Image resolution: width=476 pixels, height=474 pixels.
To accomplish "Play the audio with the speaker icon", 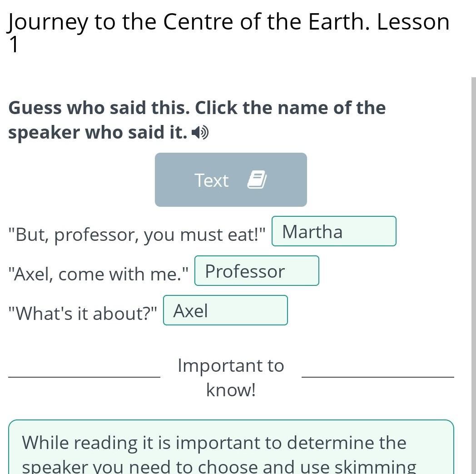I will [x=200, y=133].
